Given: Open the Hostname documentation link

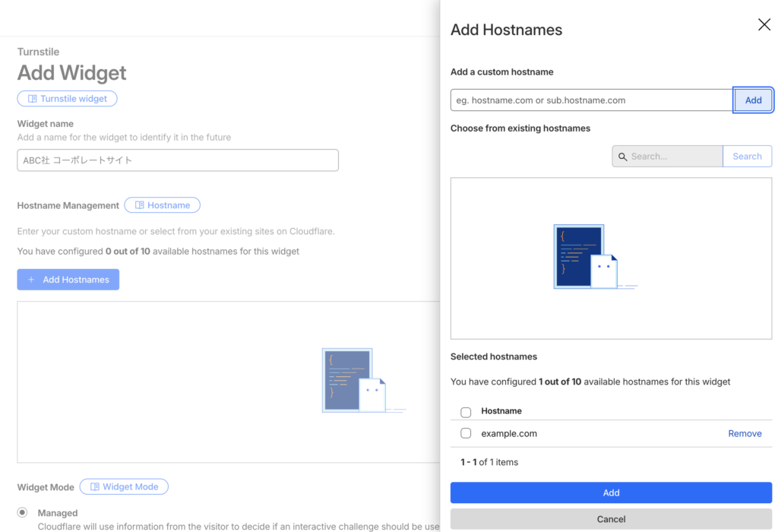Looking at the screenshot, I should click(x=162, y=205).
